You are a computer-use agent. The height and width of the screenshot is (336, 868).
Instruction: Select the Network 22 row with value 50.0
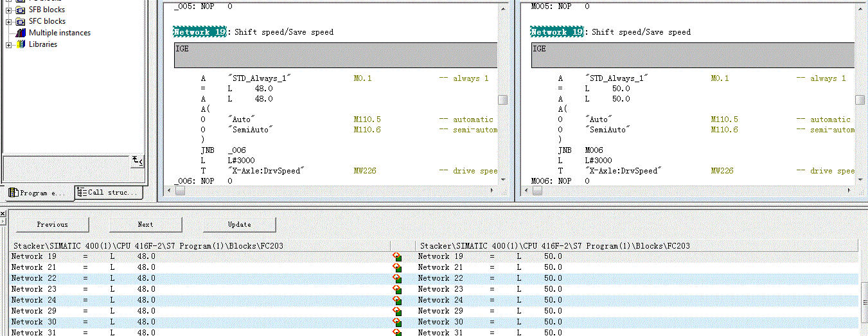(637, 279)
